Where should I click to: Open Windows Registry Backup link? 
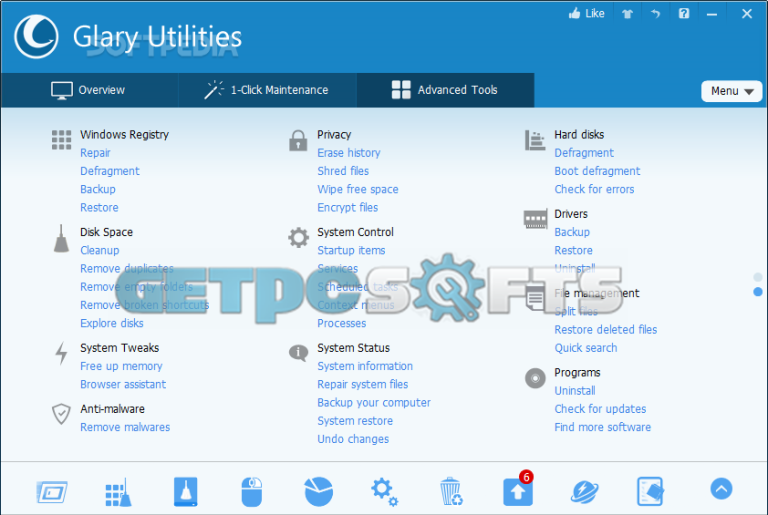click(x=98, y=189)
